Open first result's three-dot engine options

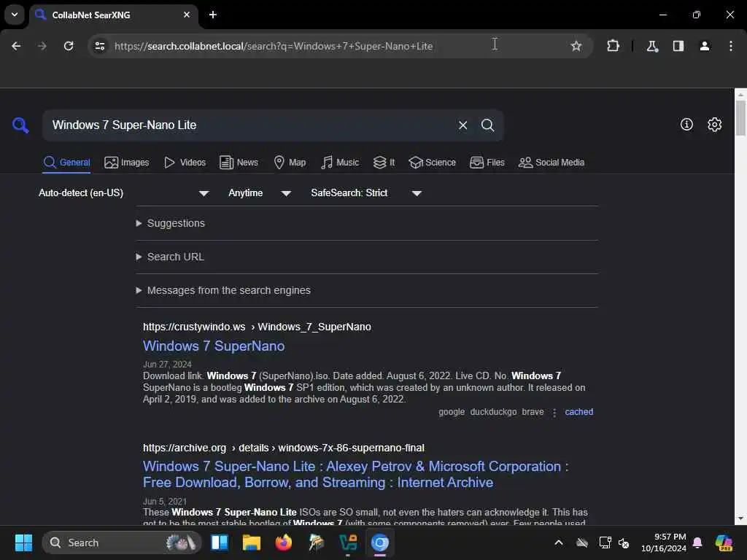click(554, 413)
